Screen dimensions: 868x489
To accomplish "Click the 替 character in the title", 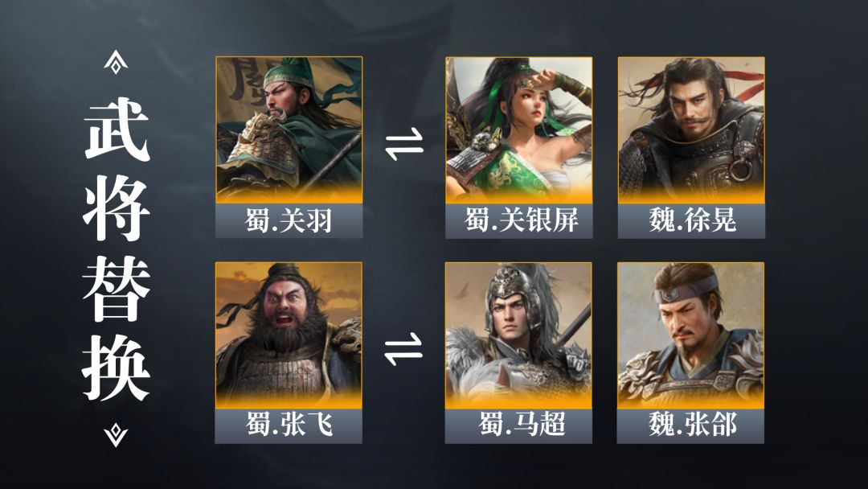I will [x=117, y=289].
